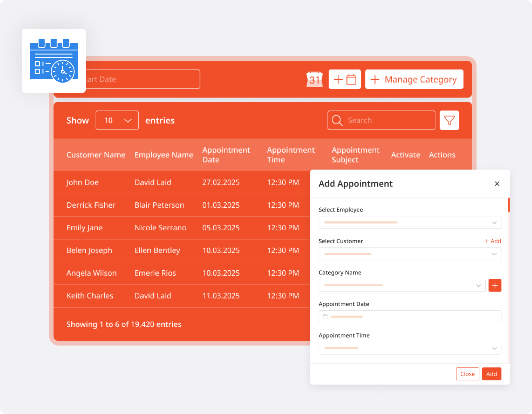Sort by Customer Name column header

pos(96,155)
